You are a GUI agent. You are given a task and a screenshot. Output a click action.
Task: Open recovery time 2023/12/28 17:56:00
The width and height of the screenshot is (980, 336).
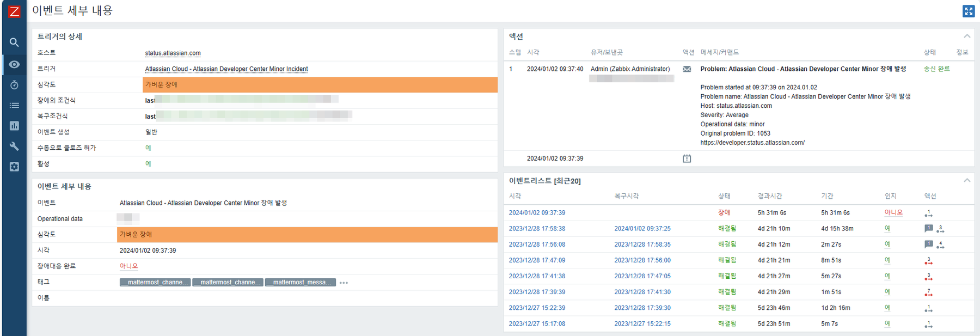642,260
